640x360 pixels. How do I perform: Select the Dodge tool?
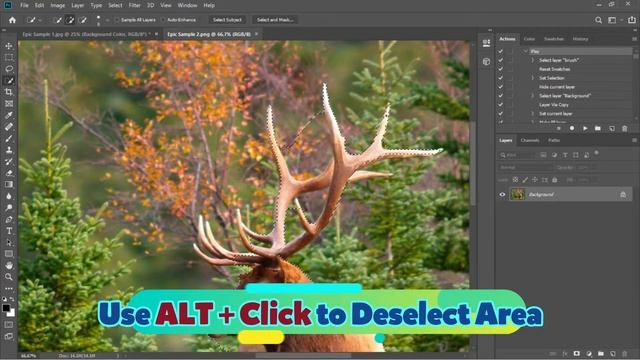[x=9, y=208]
